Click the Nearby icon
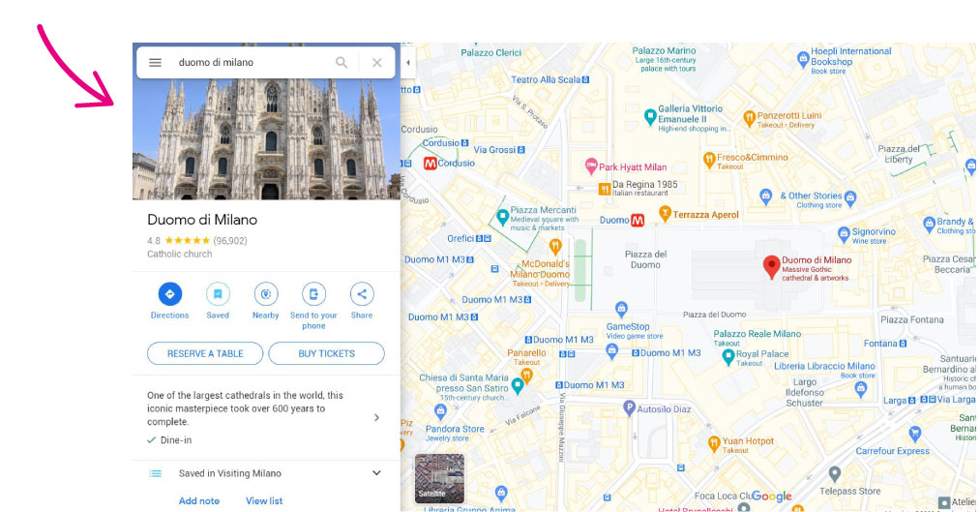The height and width of the screenshot is (512, 980). click(266, 294)
